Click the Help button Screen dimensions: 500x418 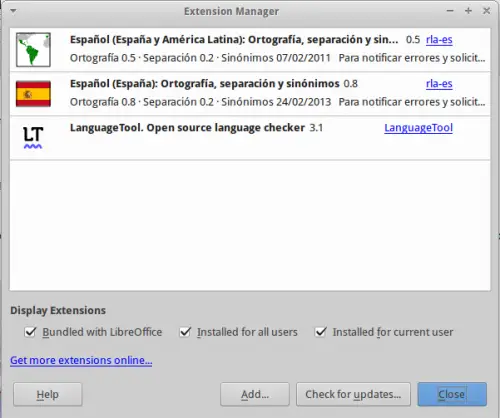(x=48, y=394)
